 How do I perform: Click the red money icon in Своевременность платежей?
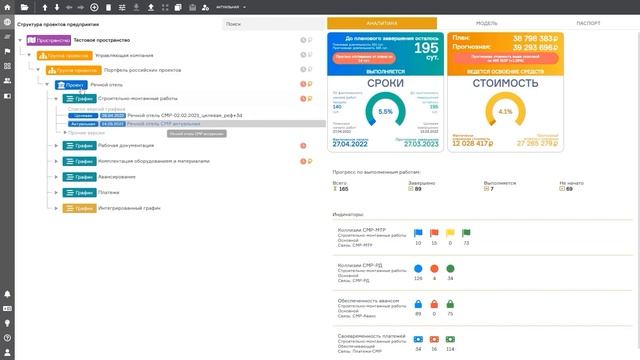pyautogui.click(x=434, y=339)
